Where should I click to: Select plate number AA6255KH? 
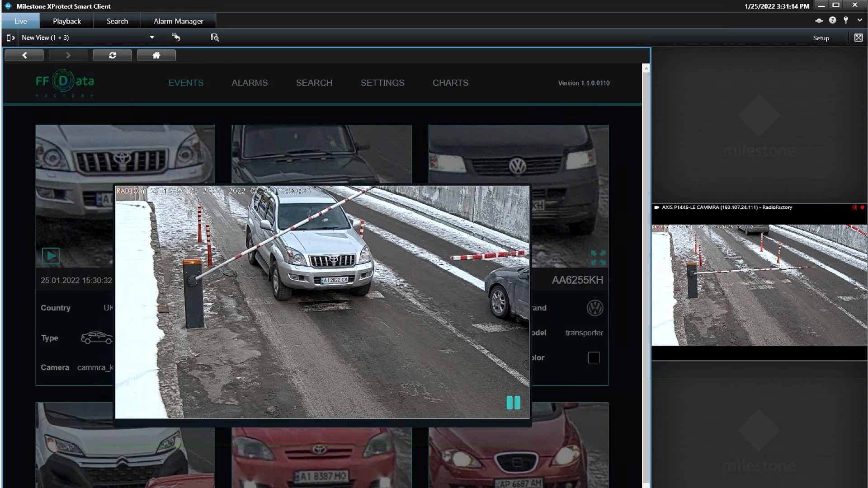[577, 280]
